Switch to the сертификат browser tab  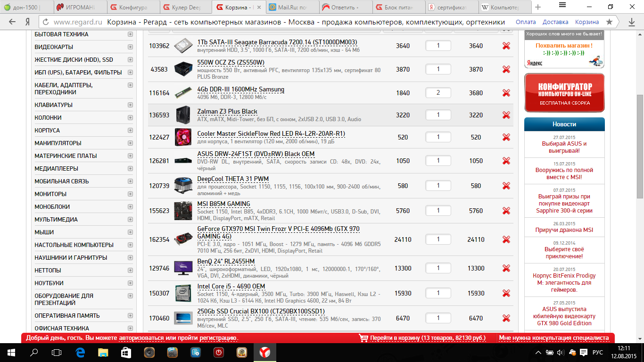point(453,8)
